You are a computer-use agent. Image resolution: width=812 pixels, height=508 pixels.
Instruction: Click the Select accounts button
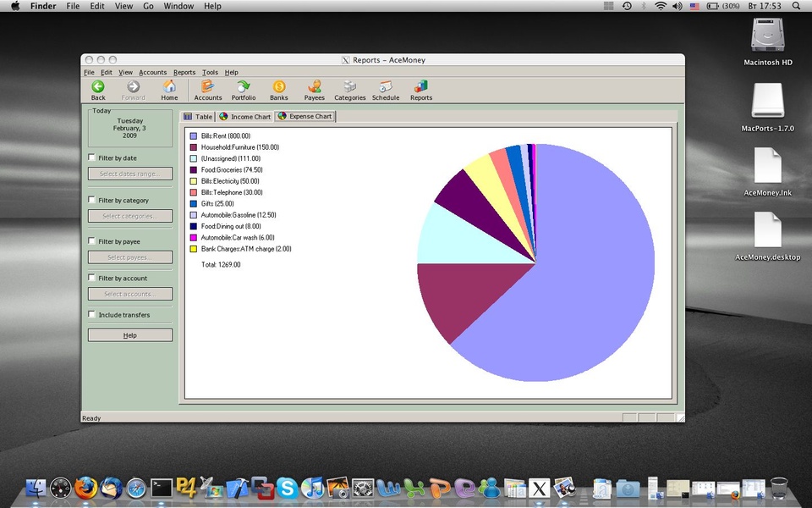[130, 294]
